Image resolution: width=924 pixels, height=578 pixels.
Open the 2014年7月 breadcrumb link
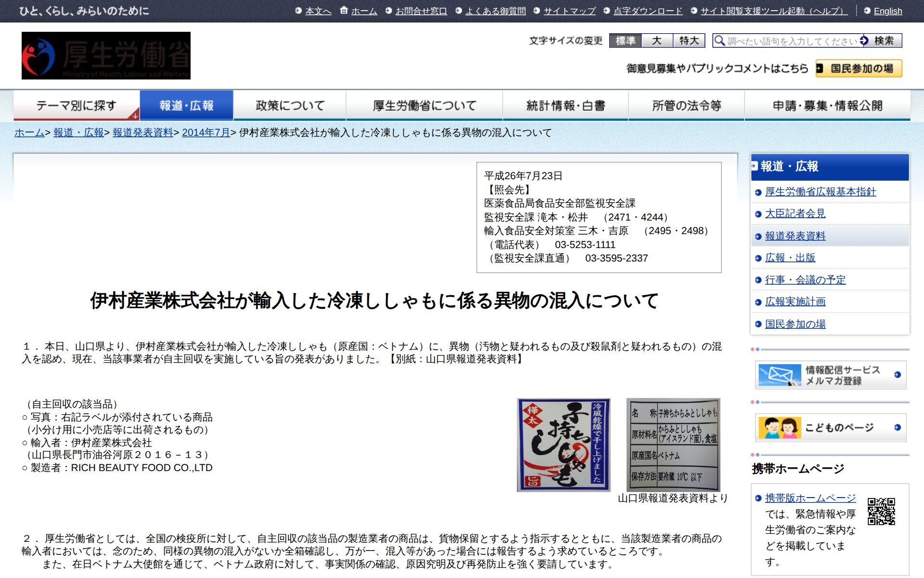[205, 132]
